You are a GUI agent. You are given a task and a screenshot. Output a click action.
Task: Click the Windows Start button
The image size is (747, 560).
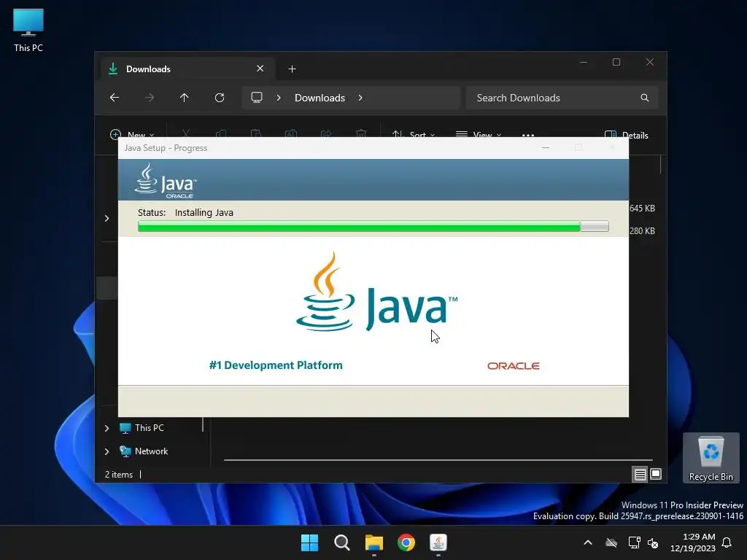(309, 542)
